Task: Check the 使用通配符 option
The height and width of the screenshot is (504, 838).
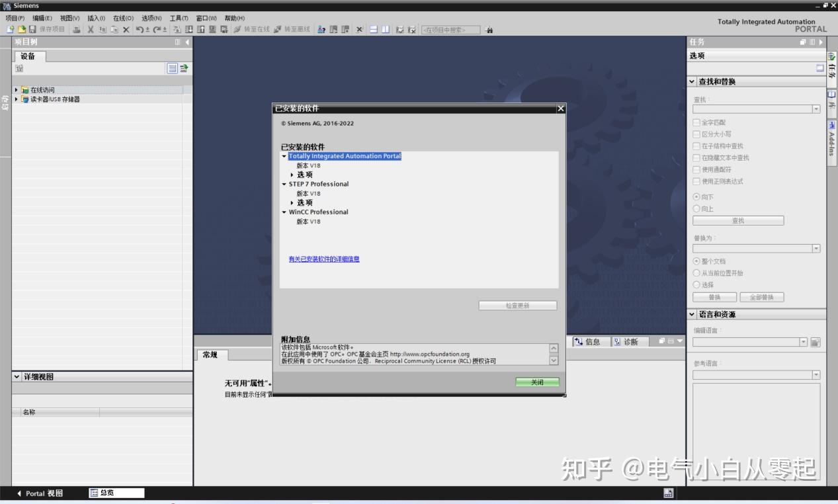Action: pos(695,169)
